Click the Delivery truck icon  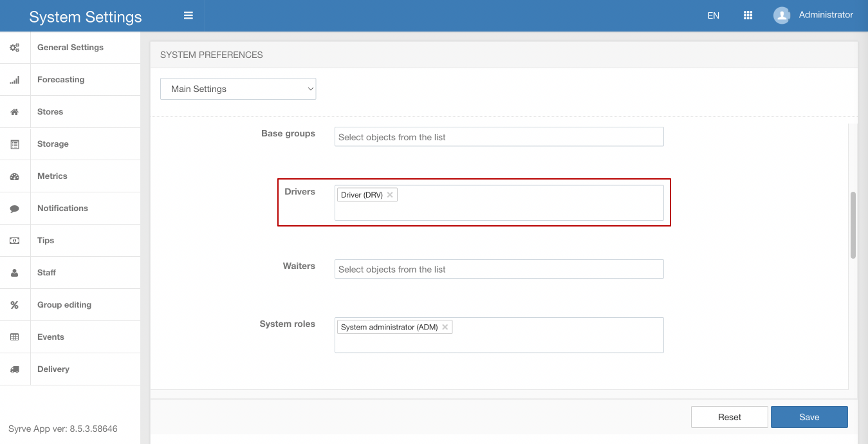coord(15,369)
